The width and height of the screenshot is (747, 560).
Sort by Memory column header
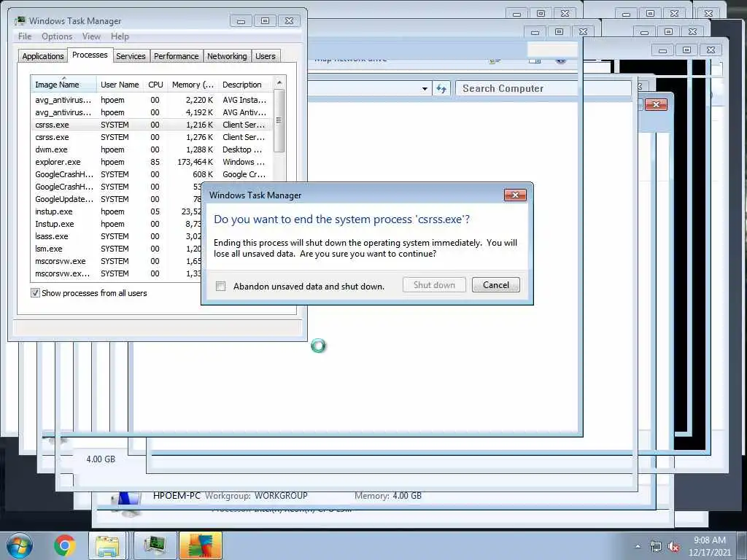[x=193, y=85]
